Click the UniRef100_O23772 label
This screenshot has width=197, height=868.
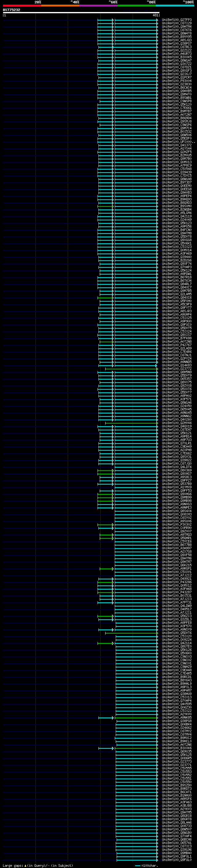[x=177, y=369]
